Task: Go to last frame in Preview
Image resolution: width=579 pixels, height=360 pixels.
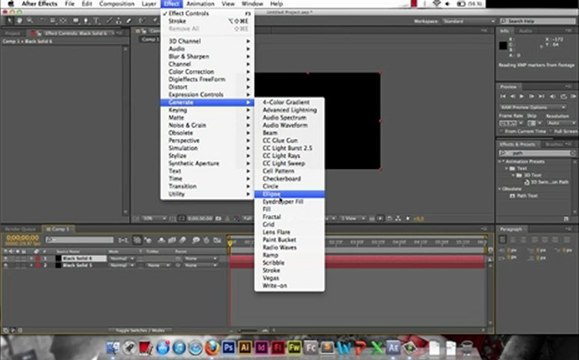Action: (541, 96)
